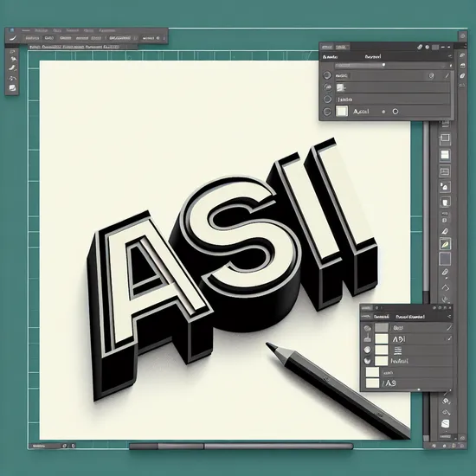Click the white stack icon near bottom right strip

445,423
